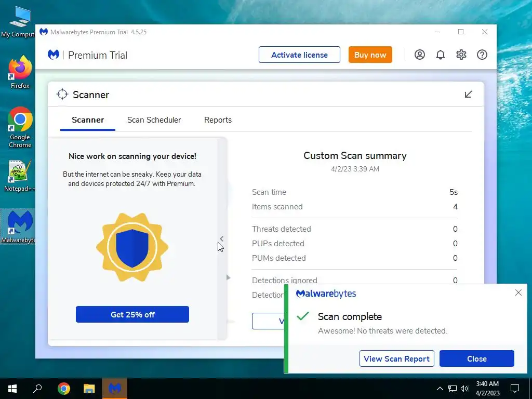This screenshot has width=532, height=399.
Task: Open Chrome from the taskbar
Action: click(x=64, y=389)
